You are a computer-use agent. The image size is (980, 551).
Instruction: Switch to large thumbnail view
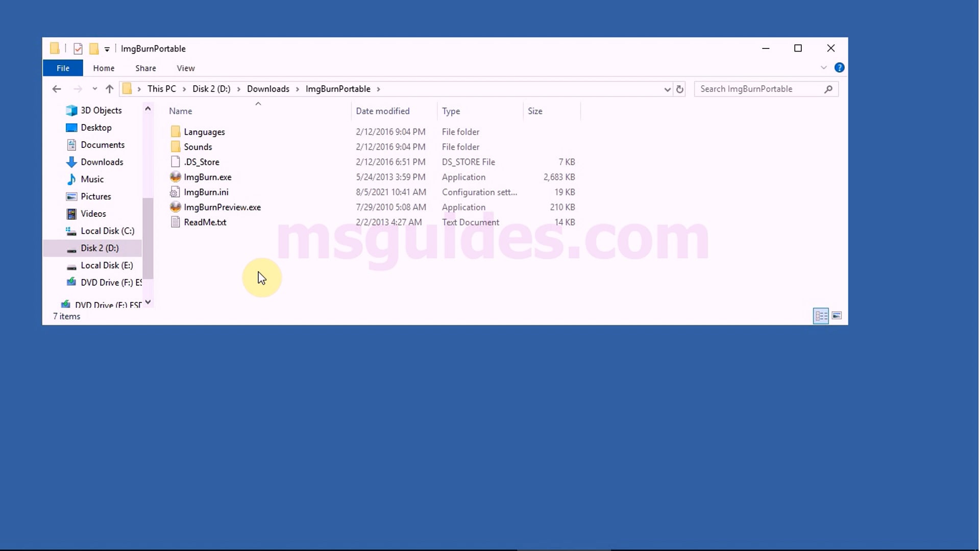pyautogui.click(x=837, y=316)
